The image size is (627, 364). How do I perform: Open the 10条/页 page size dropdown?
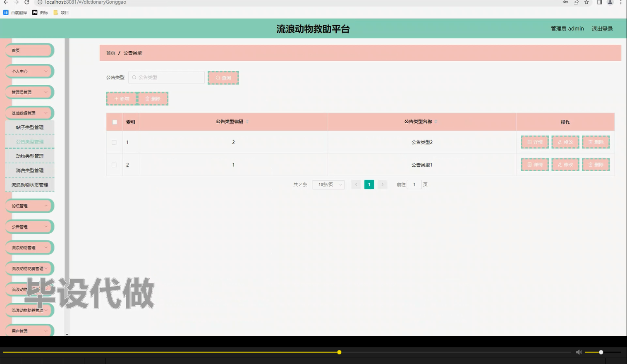click(328, 184)
